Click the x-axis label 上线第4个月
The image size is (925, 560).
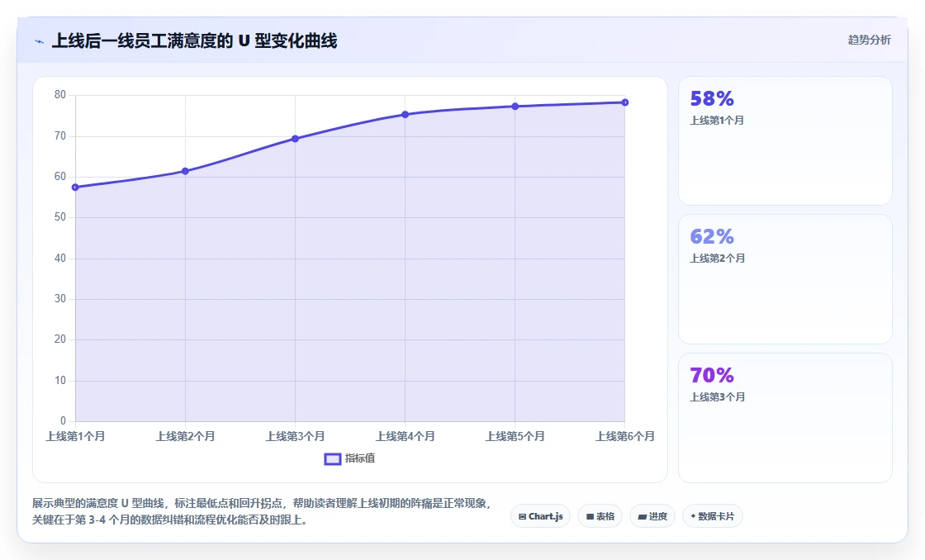(406, 436)
